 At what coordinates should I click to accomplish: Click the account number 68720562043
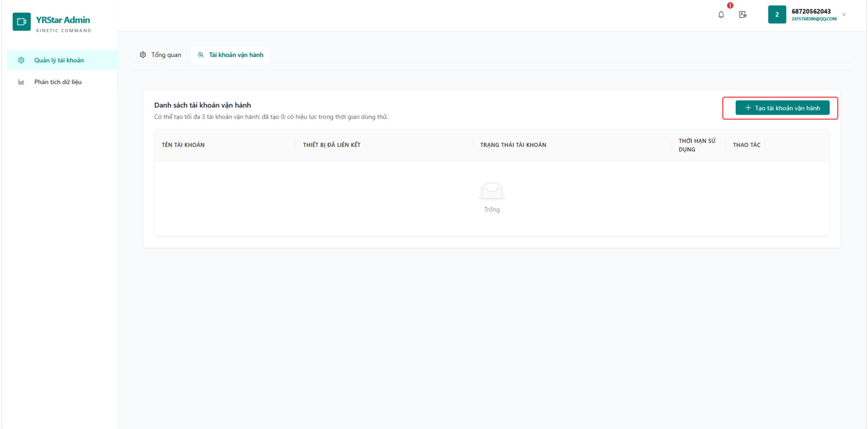click(x=811, y=11)
